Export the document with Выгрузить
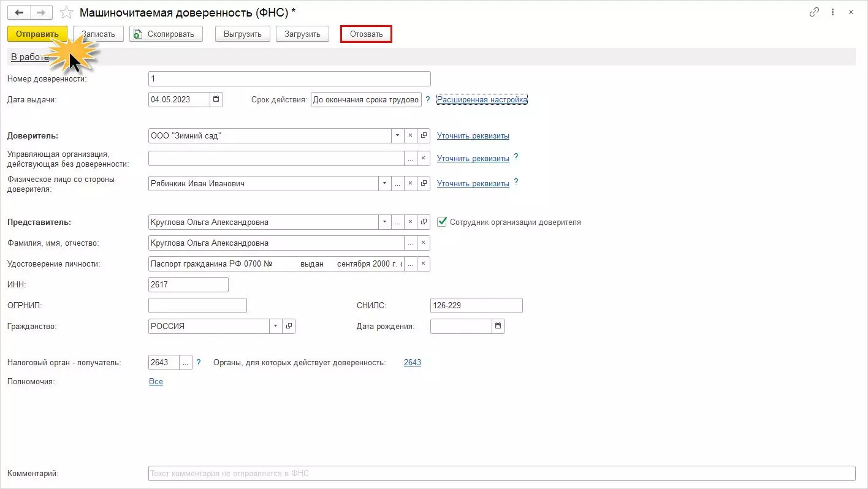The width and height of the screenshot is (868, 489). click(242, 34)
